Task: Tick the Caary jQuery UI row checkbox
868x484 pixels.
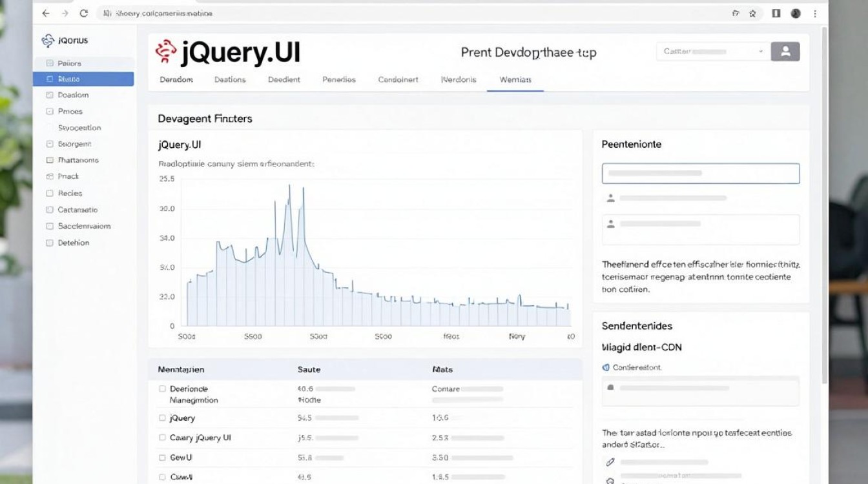Action: click(162, 438)
